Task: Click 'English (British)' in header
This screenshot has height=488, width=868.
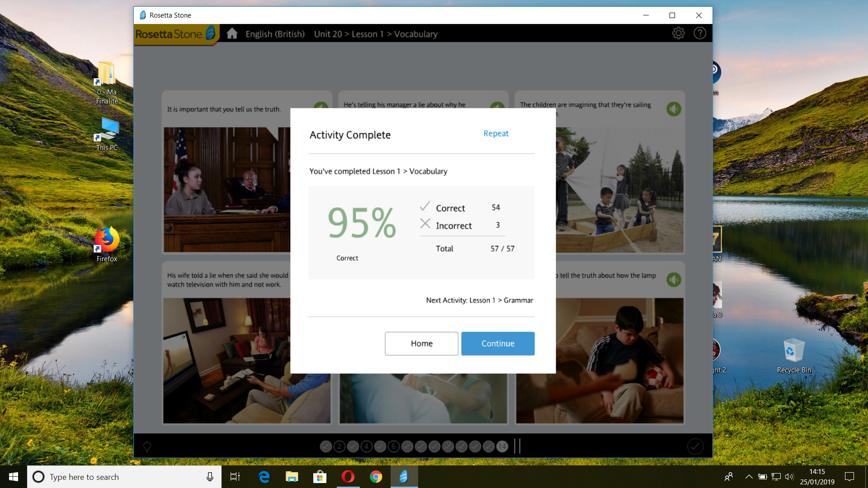Action: [x=275, y=34]
